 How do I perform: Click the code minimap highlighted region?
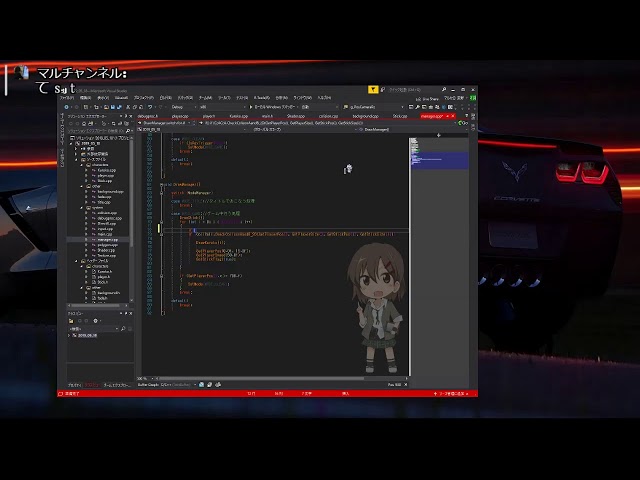click(439, 160)
